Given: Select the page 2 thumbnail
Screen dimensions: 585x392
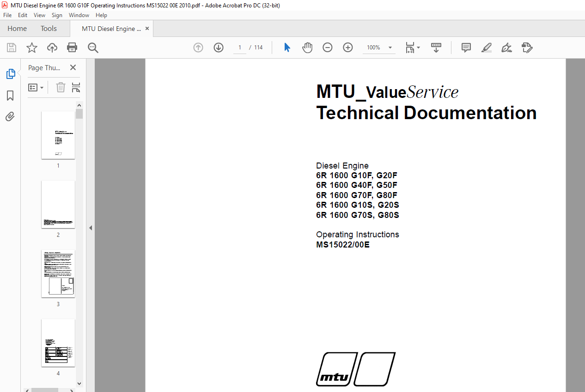Looking at the screenshot, I should click(x=58, y=205).
